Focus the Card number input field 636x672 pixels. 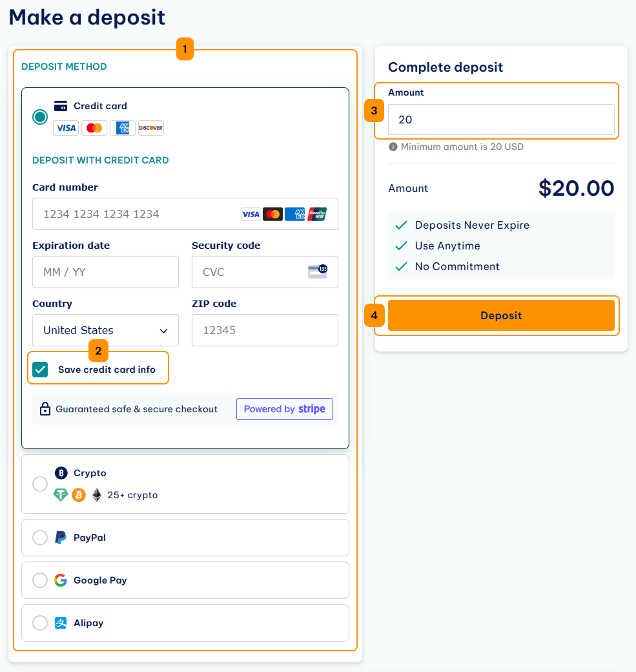click(x=185, y=214)
